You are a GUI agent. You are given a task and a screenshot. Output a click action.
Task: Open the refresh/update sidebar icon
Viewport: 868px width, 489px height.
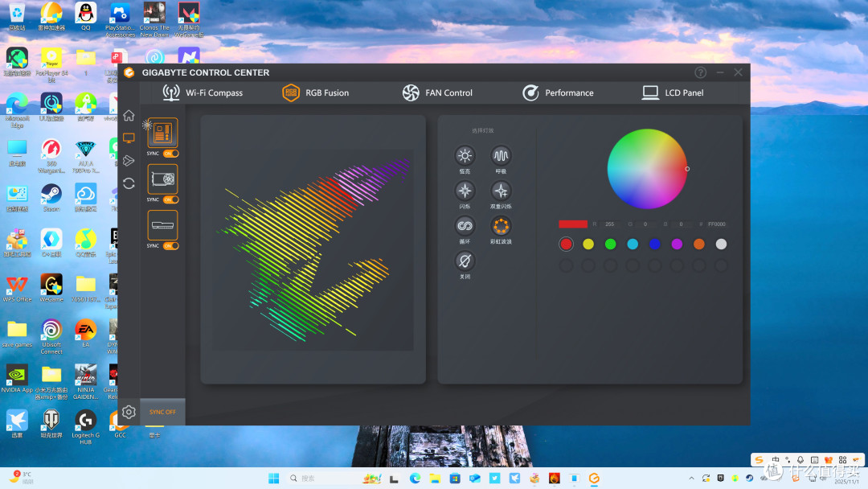coord(129,183)
